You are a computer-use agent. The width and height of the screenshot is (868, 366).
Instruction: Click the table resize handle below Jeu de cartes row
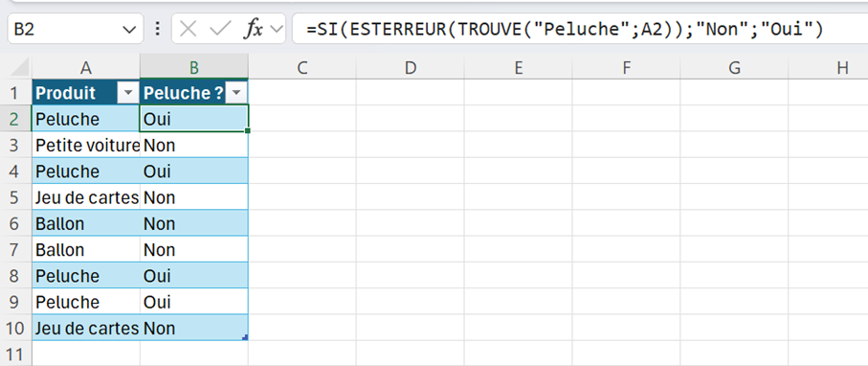click(x=245, y=336)
